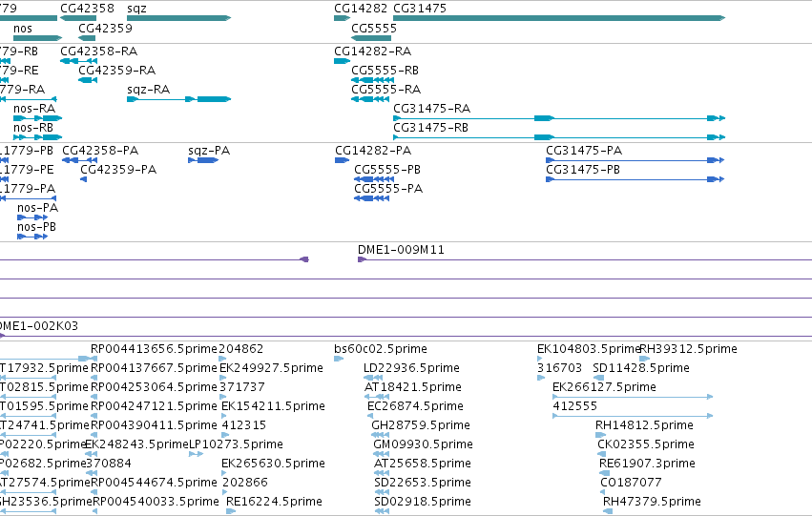Select EST EC26874.5prime
The image size is (812, 516).
point(415,406)
